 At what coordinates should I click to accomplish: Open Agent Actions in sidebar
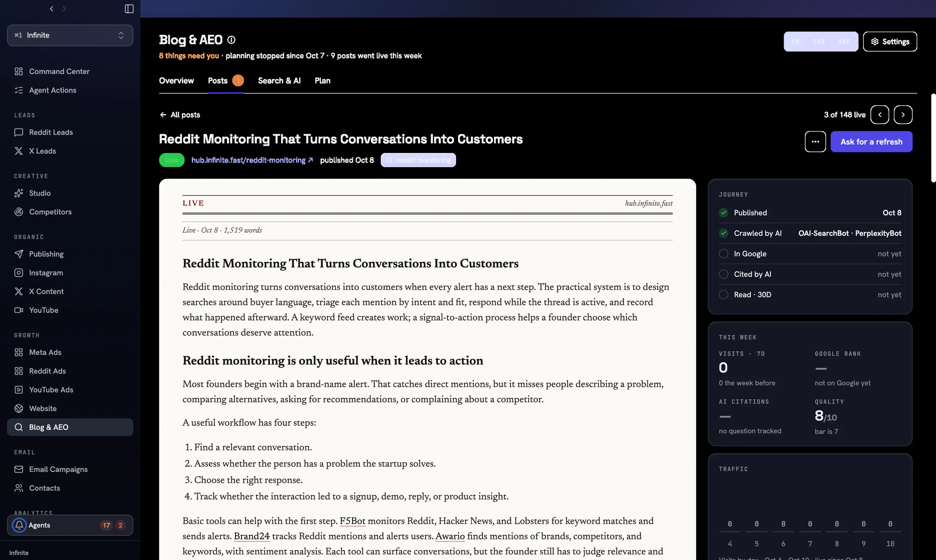[70, 90]
